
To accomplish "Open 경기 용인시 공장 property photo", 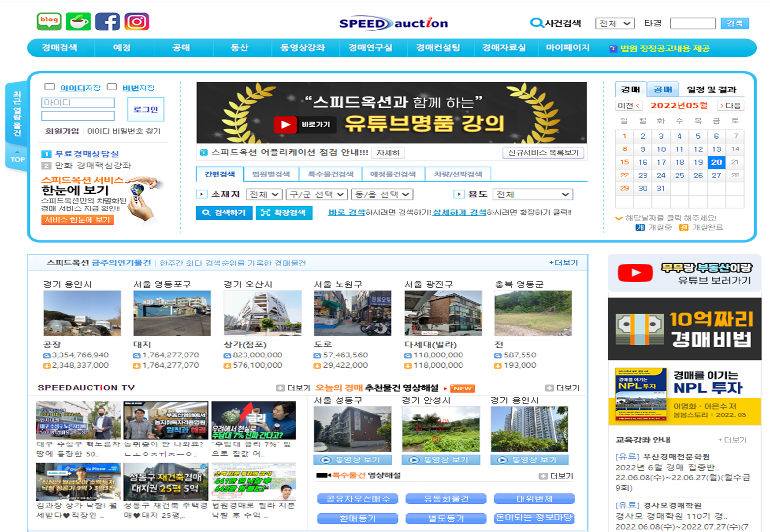I will 82,313.
